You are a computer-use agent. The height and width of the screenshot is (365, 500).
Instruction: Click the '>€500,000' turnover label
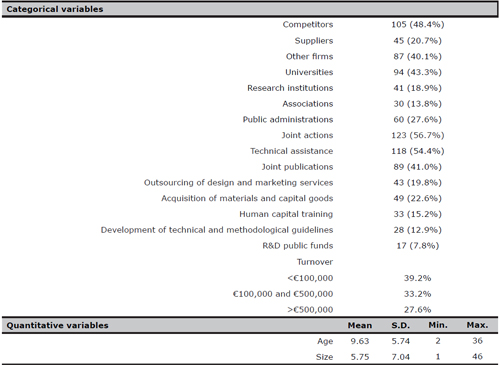(x=310, y=310)
